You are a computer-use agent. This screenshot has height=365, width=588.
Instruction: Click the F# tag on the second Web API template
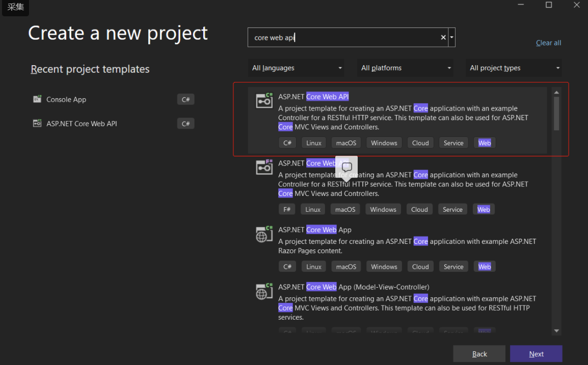(287, 209)
